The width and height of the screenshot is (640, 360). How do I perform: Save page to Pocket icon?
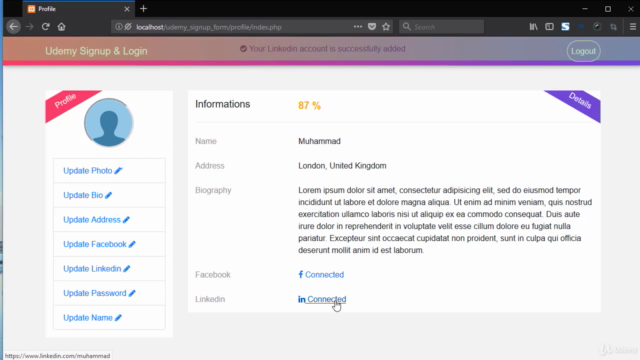tap(372, 27)
